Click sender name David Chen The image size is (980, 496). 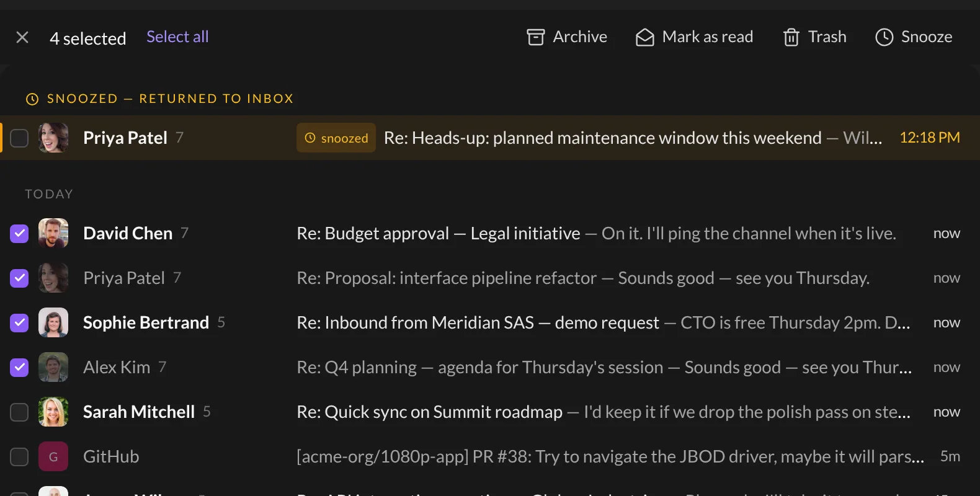click(128, 233)
